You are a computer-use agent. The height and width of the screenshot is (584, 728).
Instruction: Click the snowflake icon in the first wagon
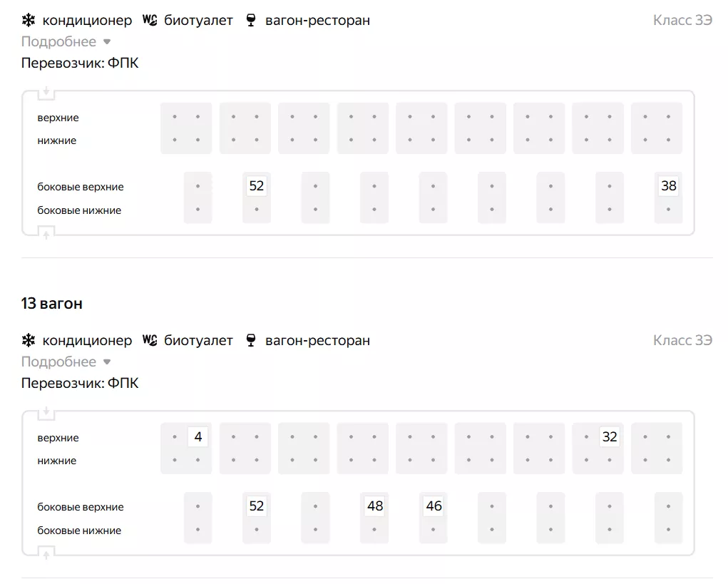point(29,20)
